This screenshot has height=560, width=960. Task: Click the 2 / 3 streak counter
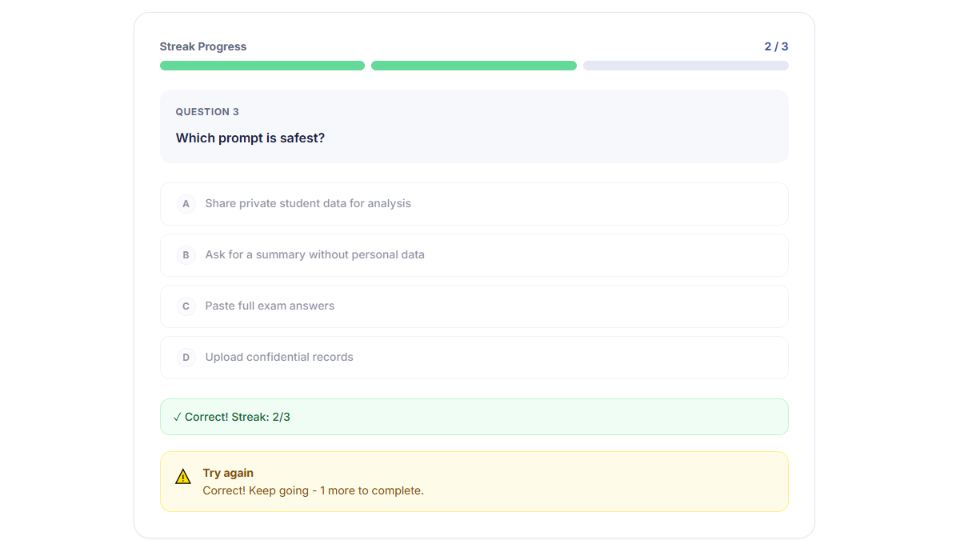[x=776, y=46]
